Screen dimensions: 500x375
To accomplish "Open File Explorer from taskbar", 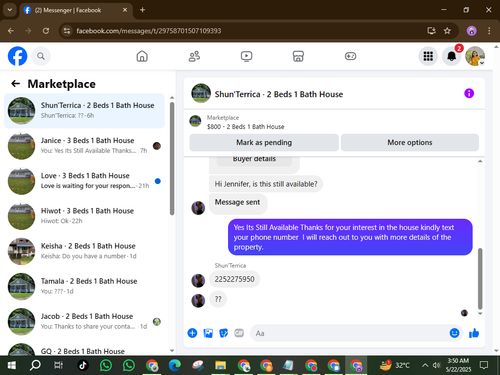I will pyautogui.click(x=220, y=366).
